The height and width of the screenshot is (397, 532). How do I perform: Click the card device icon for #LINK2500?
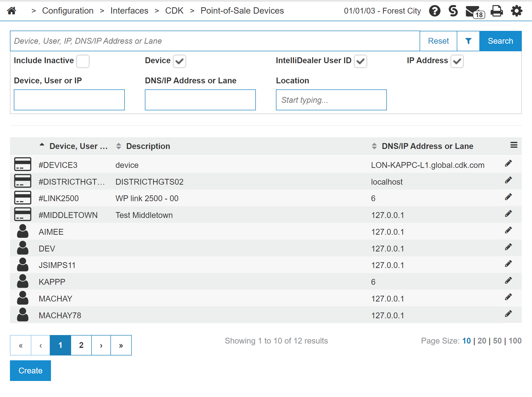coord(23,198)
